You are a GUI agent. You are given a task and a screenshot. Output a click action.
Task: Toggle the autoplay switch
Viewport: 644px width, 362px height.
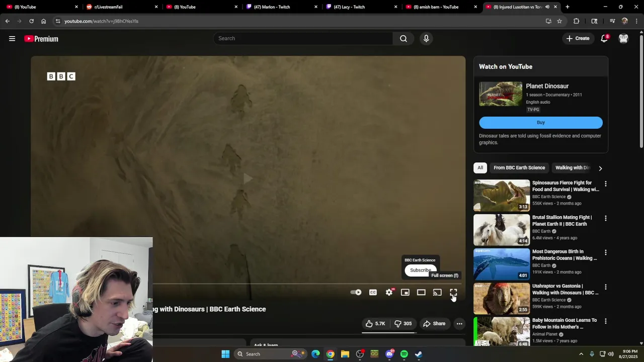coord(356,292)
